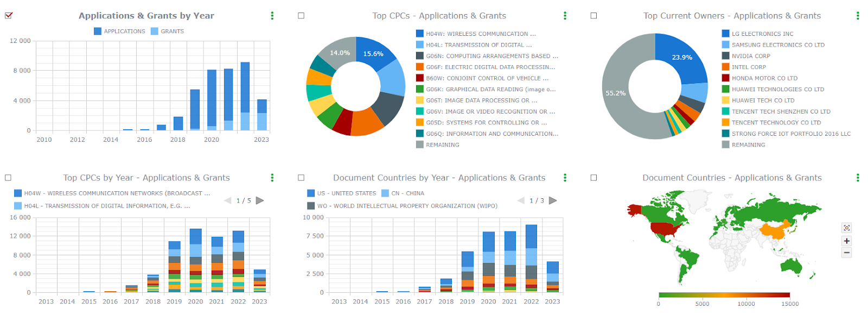The image size is (868, 327).
Task: Click the HUAWEI TECHNOLOGIES CO LTD legend entry
Action: pyautogui.click(x=773, y=90)
